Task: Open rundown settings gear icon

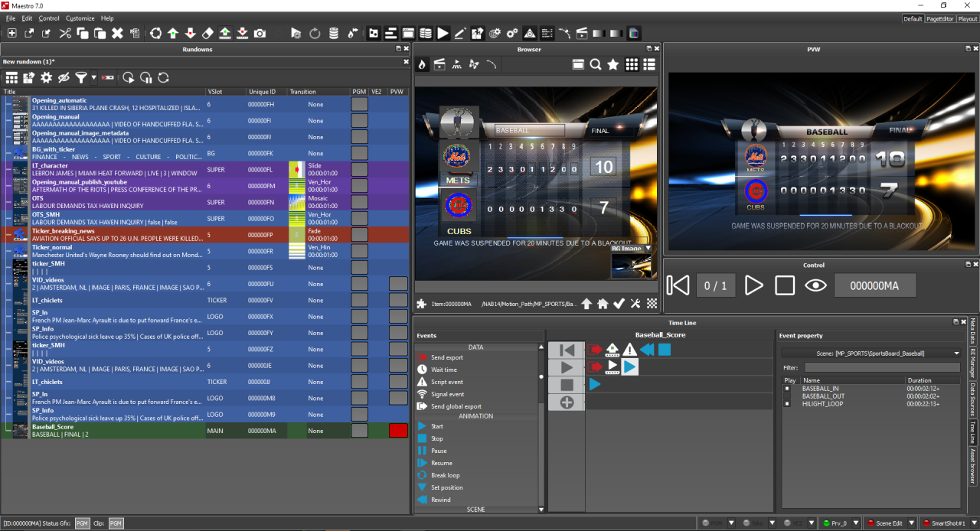Action: pyautogui.click(x=46, y=77)
